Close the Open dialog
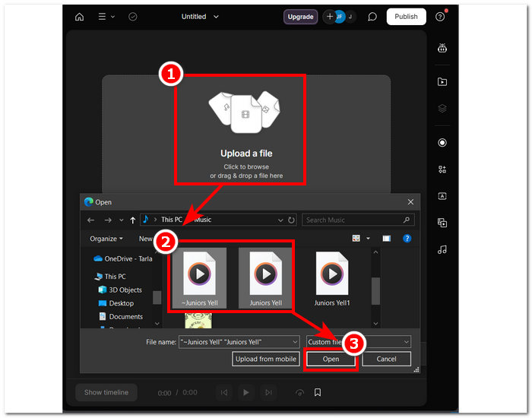 [x=410, y=202]
